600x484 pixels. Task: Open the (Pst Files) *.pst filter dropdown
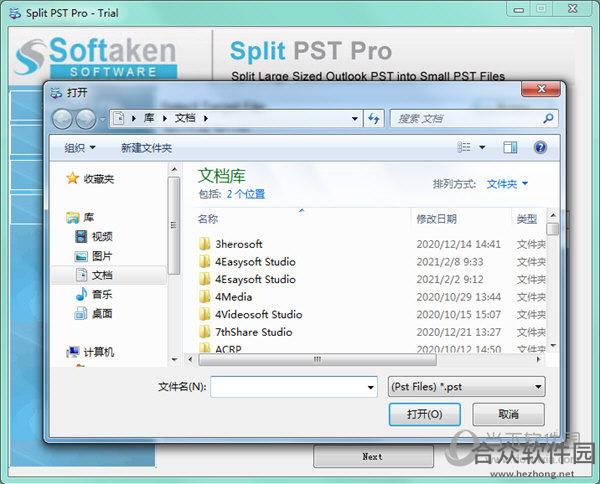click(x=466, y=387)
